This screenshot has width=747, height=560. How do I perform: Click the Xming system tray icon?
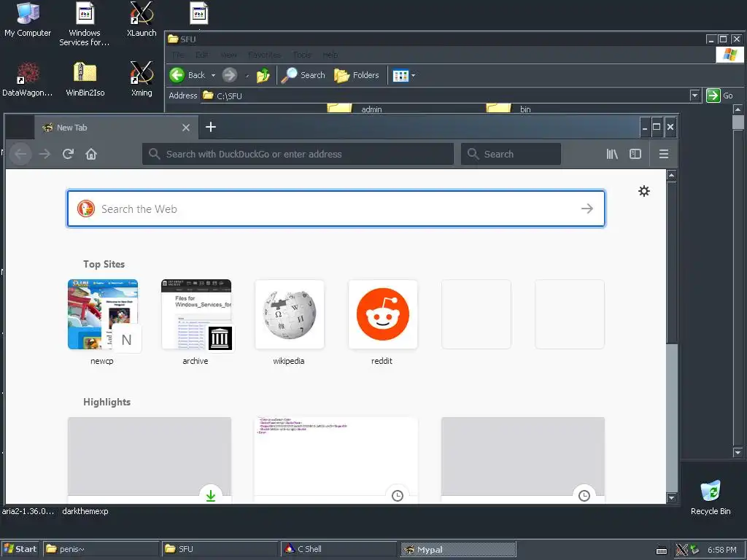click(682, 550)
